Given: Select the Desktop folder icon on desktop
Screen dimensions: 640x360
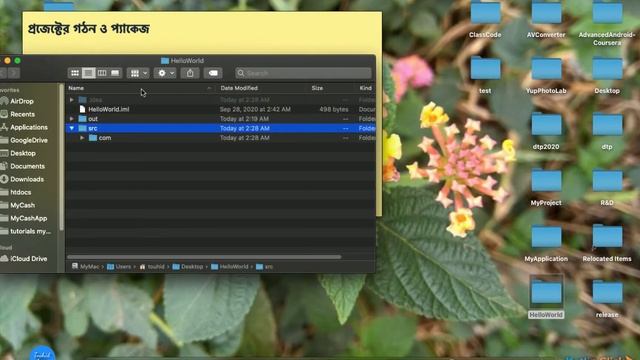Looking at the screenshot, I should 607,75.
